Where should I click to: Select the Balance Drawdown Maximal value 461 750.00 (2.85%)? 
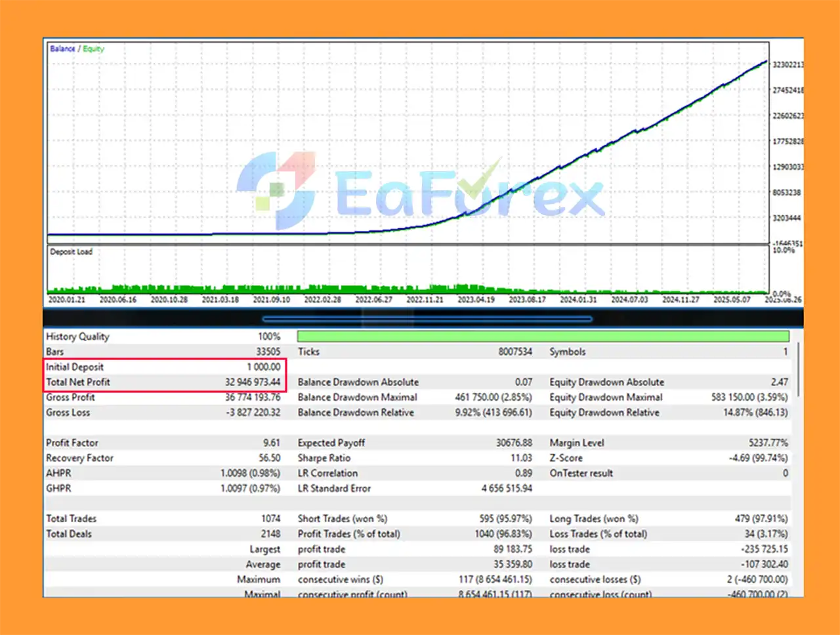tap(493, 397)
